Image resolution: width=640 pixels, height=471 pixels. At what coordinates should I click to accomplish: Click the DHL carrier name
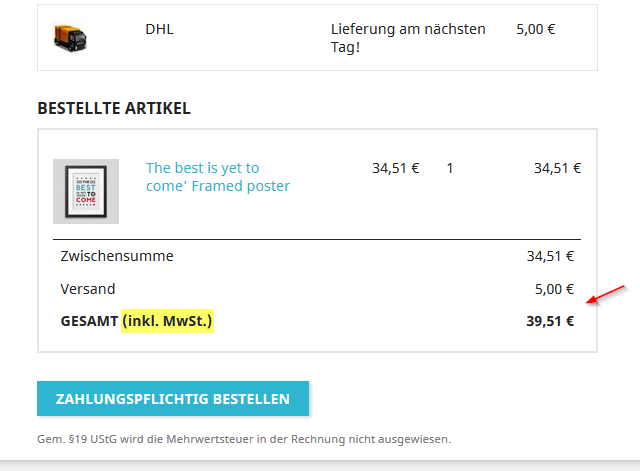tap(159, 29)
